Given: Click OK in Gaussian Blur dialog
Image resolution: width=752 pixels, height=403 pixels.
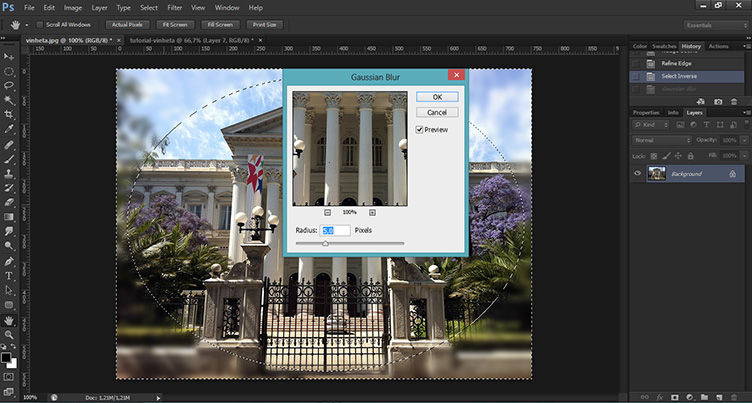Looking at the screenshot, I should (x=437, y=97).
